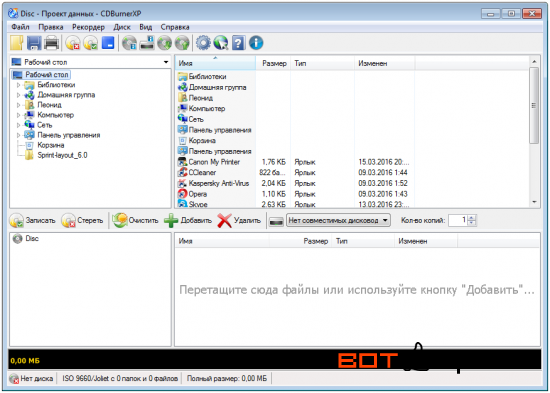
Task: Click Удалить delete button
Action: [239, 220]
